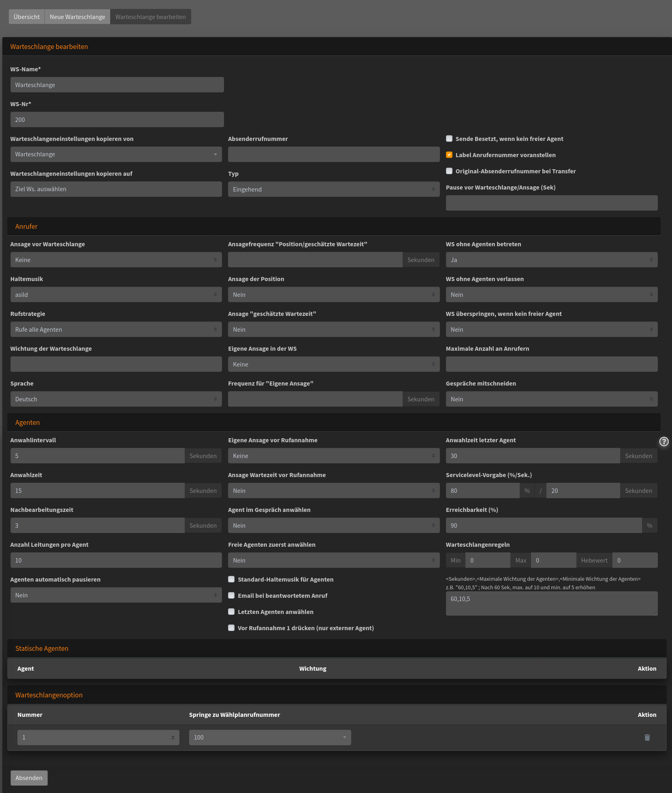Viewport: 672px width, 793px height.
Task: Switch to the Übersicht tab
Action: pos(27,17)
